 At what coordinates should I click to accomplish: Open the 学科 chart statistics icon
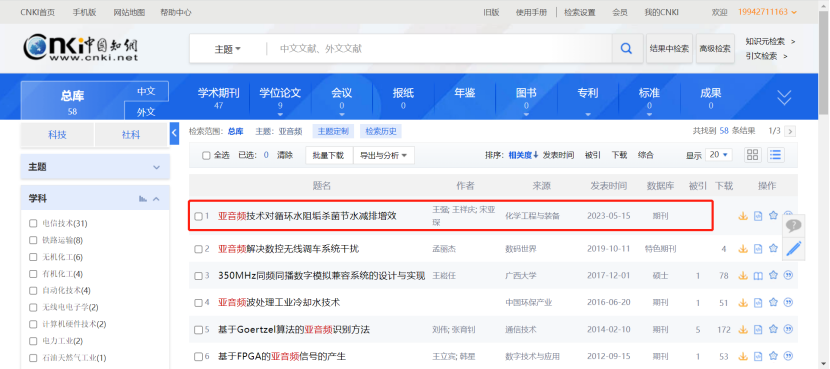(x=142, y=199)
